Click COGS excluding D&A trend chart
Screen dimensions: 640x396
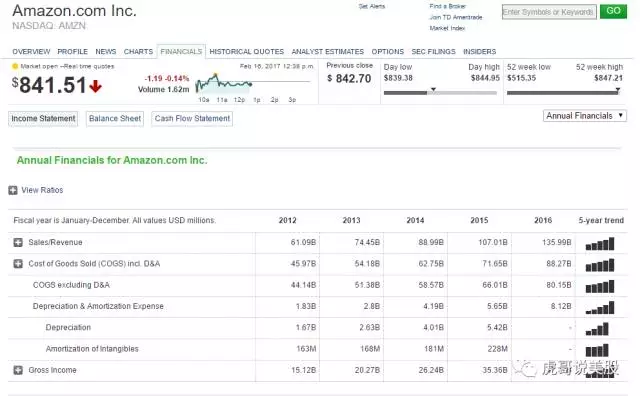600,287
